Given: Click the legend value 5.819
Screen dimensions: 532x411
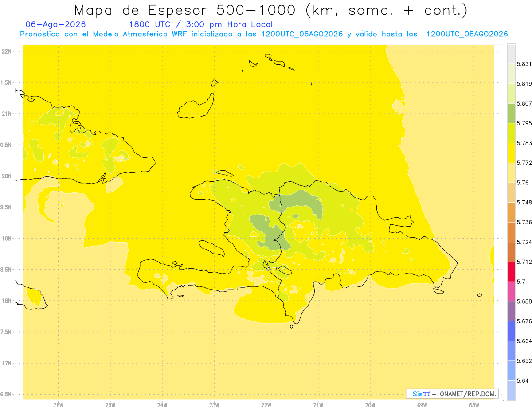Looking at the screenshot, I should tap(524, 84).
